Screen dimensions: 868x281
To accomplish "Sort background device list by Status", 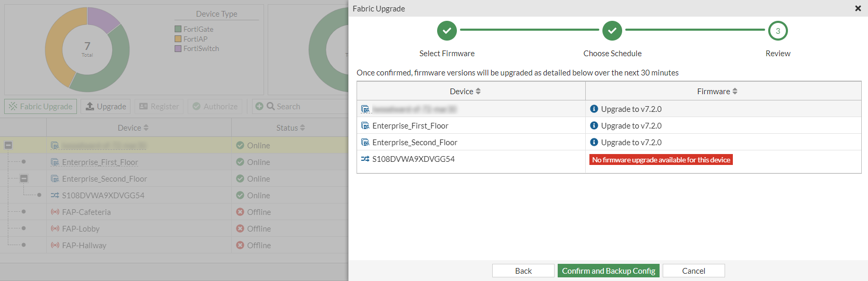I will [303, 127].
